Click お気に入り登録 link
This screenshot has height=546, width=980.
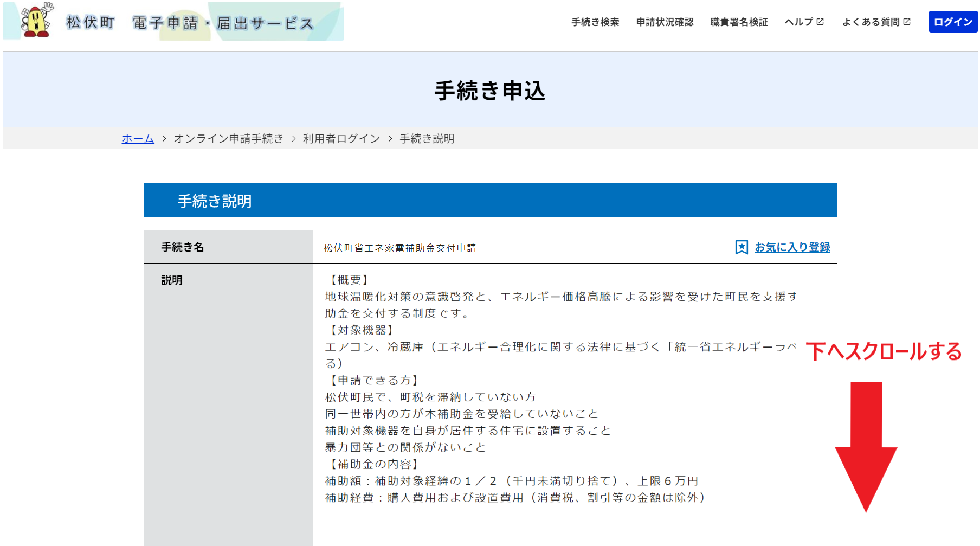pos(792,247)
